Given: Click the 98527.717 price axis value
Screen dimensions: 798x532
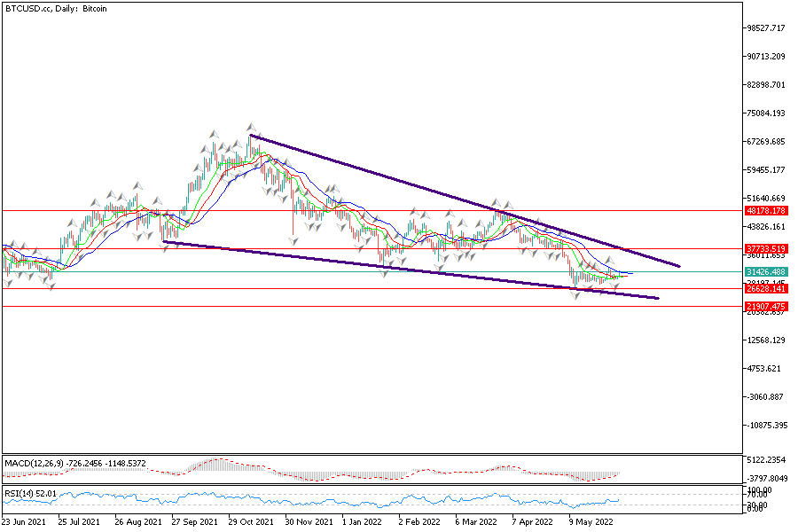Looking at the screenshot, I should (767, 28).
